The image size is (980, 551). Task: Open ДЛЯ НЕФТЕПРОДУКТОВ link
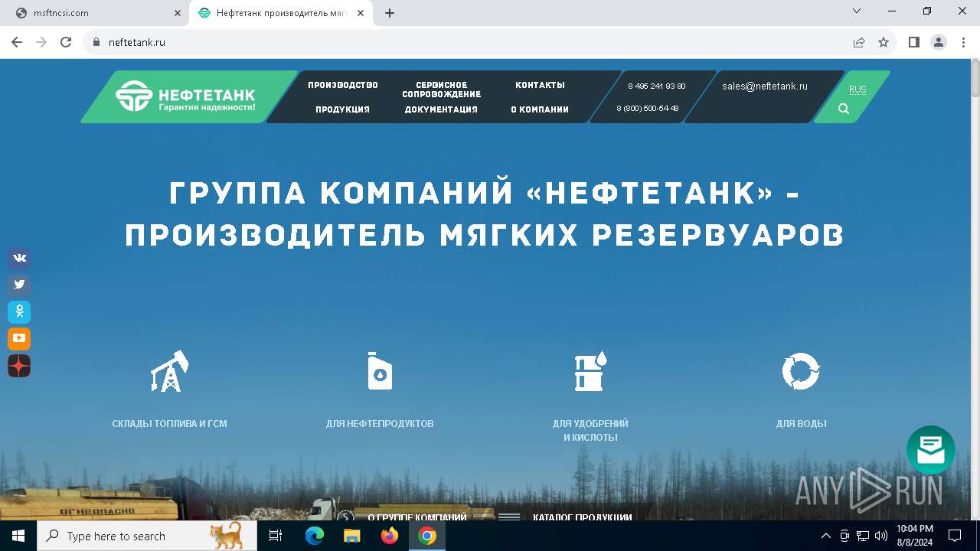tap(380, 424)
